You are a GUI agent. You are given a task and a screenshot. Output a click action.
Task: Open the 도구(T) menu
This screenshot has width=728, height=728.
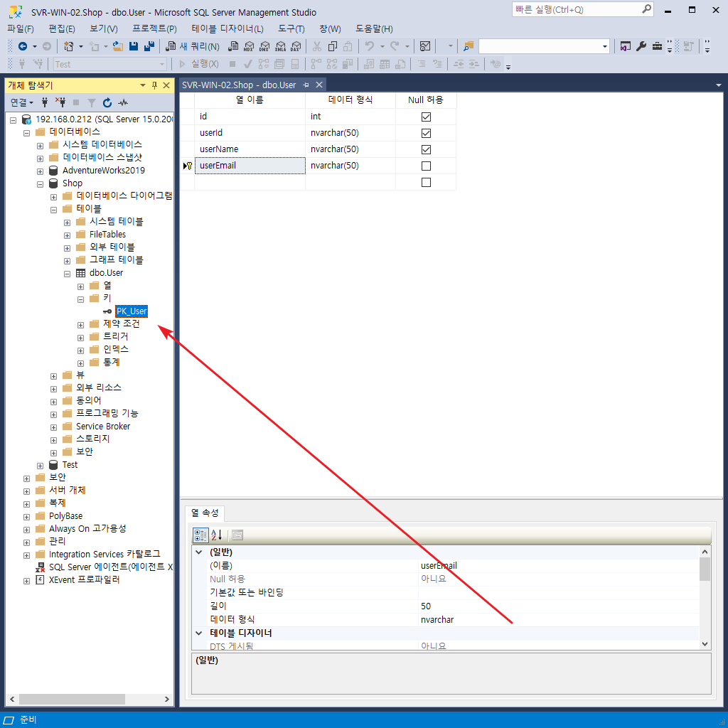click(x=291, y=28)
